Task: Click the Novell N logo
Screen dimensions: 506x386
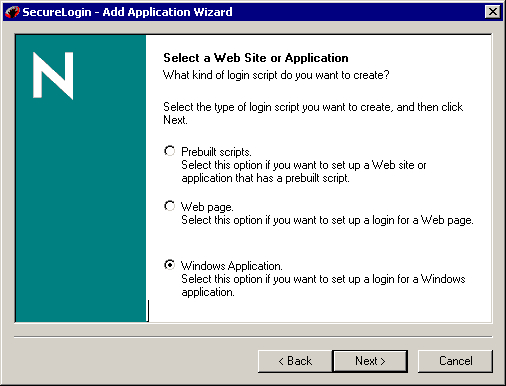Action: click(x=53, y=75)
